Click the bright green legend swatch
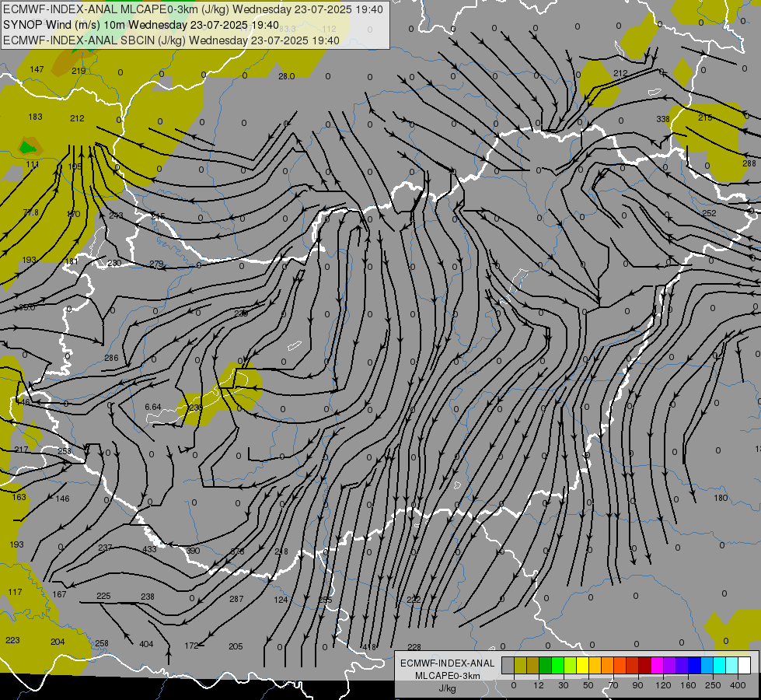This screenshot has width=761, height=700. coord(558,665)
